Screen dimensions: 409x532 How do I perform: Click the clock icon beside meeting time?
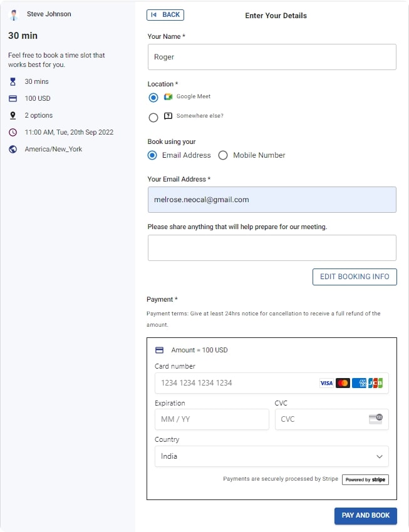pos(13,133)
